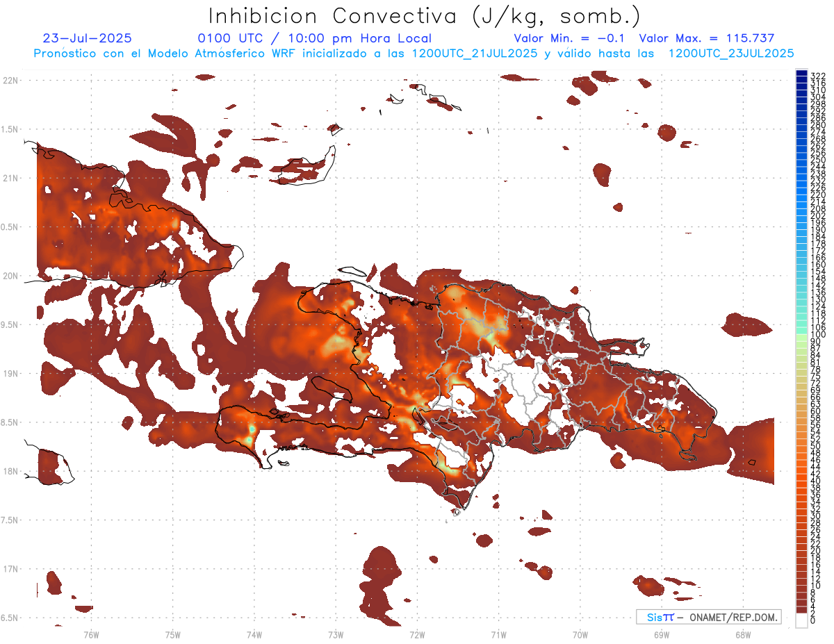Click the dark blue 322 swatch on the colorbar

[801, 74]
